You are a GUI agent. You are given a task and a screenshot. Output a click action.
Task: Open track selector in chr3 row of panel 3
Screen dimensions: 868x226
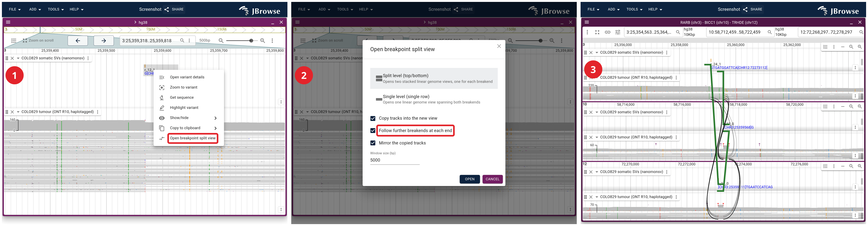point(825,47)
